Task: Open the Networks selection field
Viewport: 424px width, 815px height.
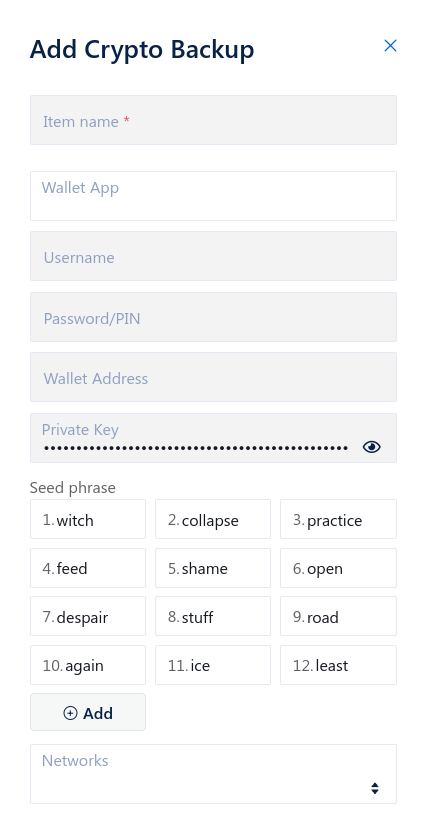Action: pos(213,774)
